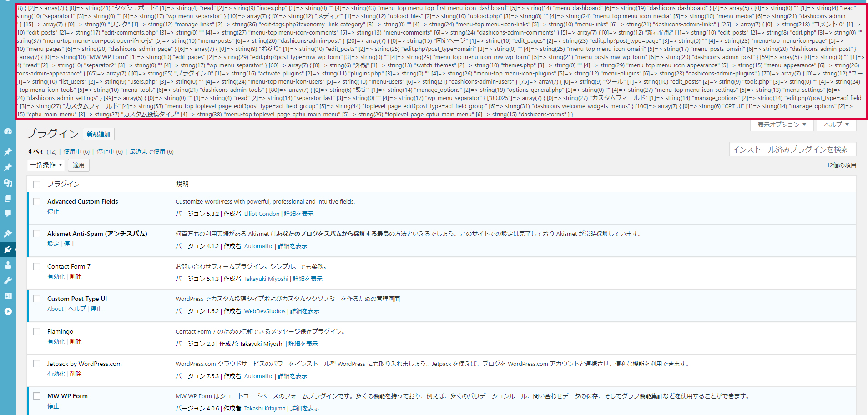Filter plugins by すべて (12)

tap(42, 151)
